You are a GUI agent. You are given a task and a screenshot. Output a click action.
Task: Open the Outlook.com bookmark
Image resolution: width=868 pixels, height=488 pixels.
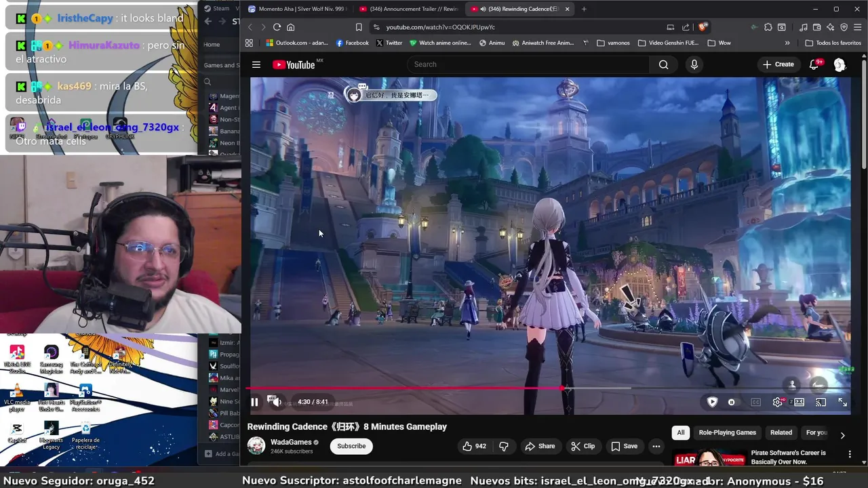[297, 43]
